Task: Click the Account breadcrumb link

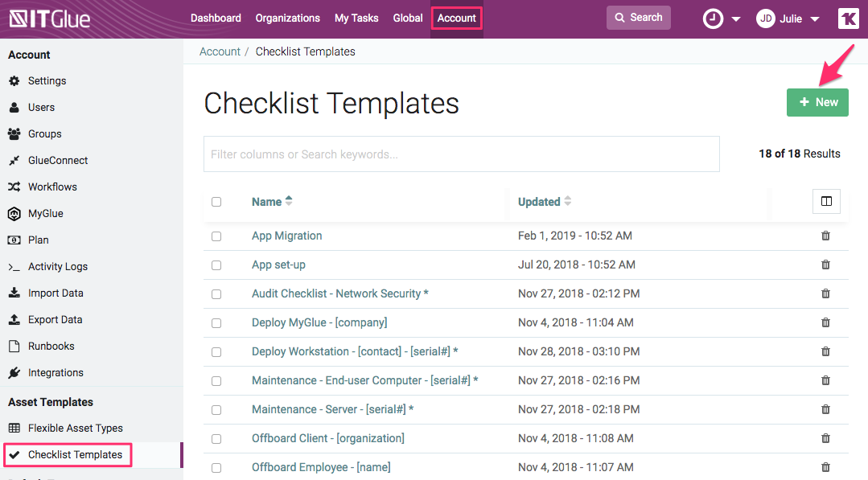Action: click(220, 51)
